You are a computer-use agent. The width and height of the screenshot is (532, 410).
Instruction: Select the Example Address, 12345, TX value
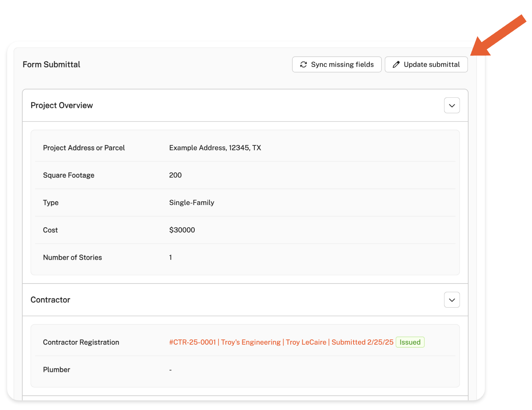pos(215,148)
